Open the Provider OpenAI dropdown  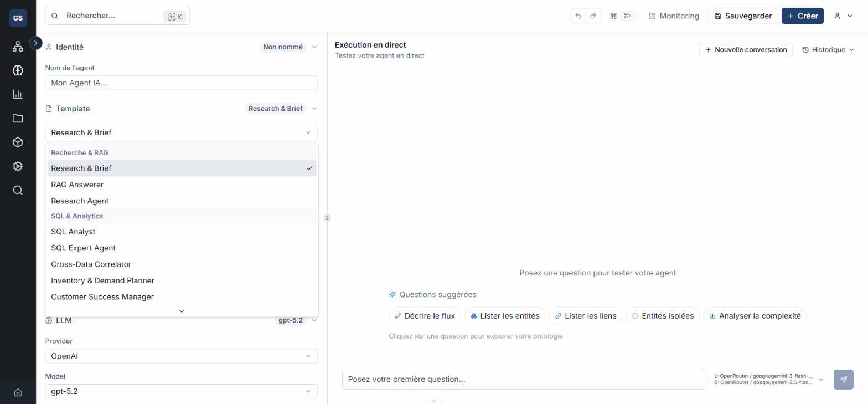click(181, 356)
